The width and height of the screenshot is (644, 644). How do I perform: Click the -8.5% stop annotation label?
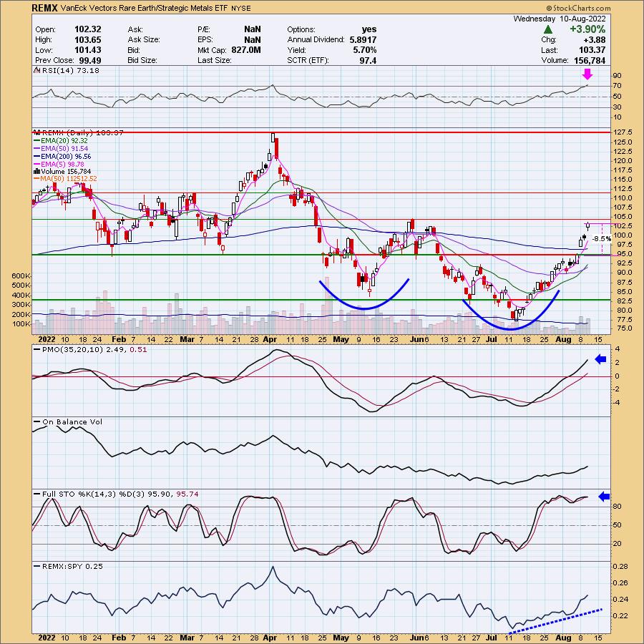click(602, 239)
